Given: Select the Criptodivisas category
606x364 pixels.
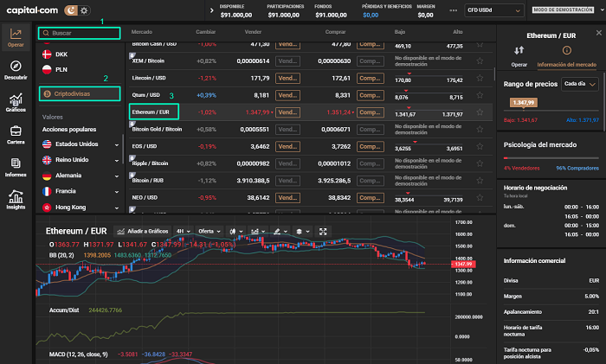Looking at the screenshot, I should tap(80, 93).
